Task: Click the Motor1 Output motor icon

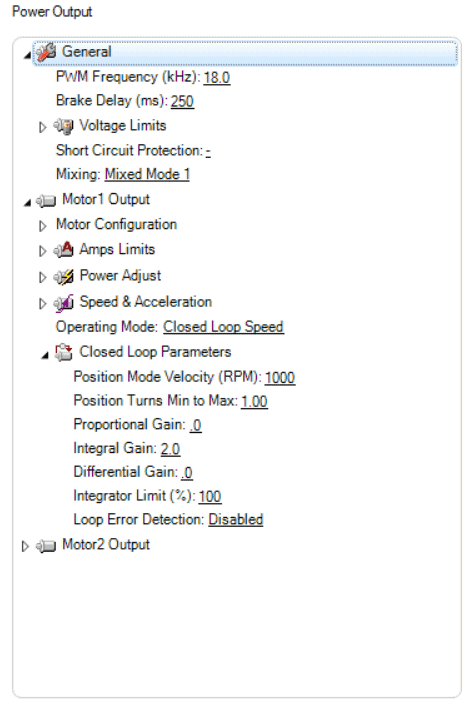Action: (46, 200)
